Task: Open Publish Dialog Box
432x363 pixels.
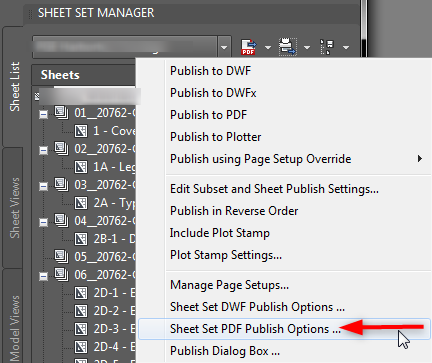Action: [x=225, y=351]
